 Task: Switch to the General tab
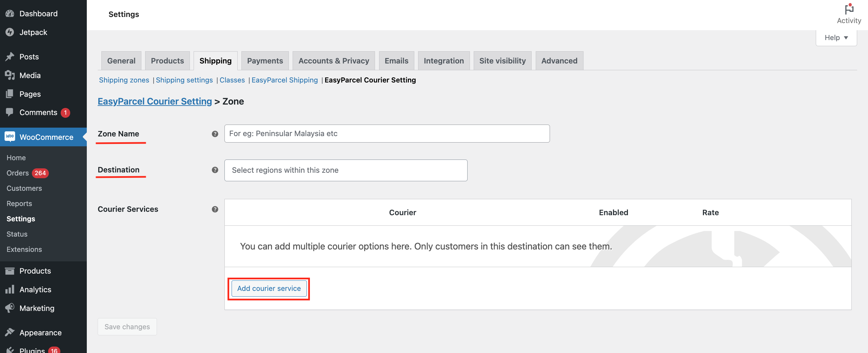point(121,61)
